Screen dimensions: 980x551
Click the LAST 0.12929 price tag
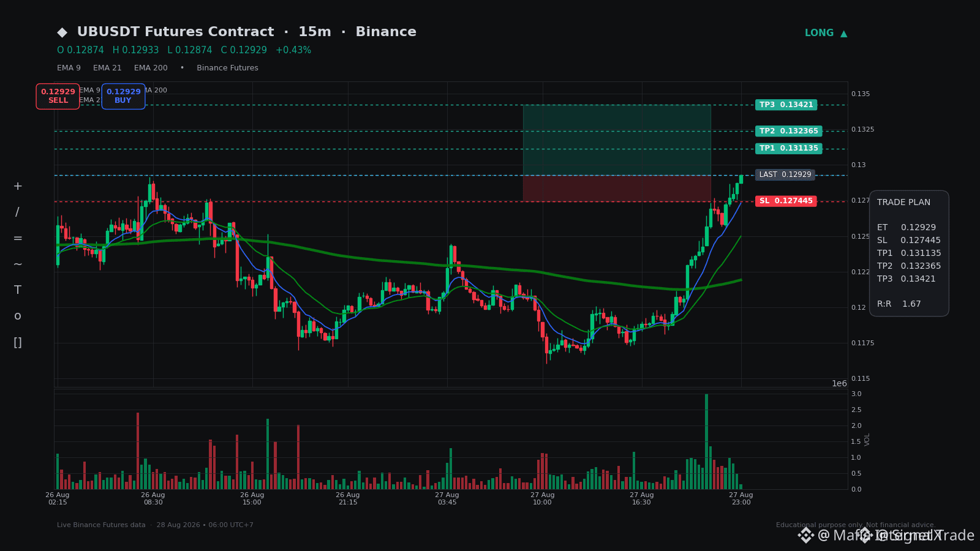tap(785, 174)
